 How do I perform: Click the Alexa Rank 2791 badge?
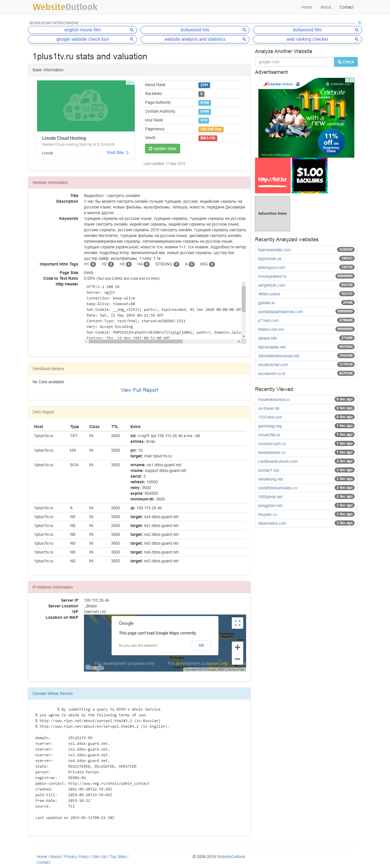coord(204,85)
